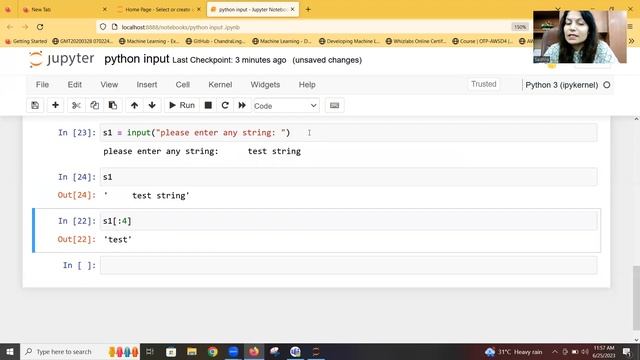Viewport: 640px width, 360px height.
Task: Open the command palette keyboard icon
Action: [334, 105]
